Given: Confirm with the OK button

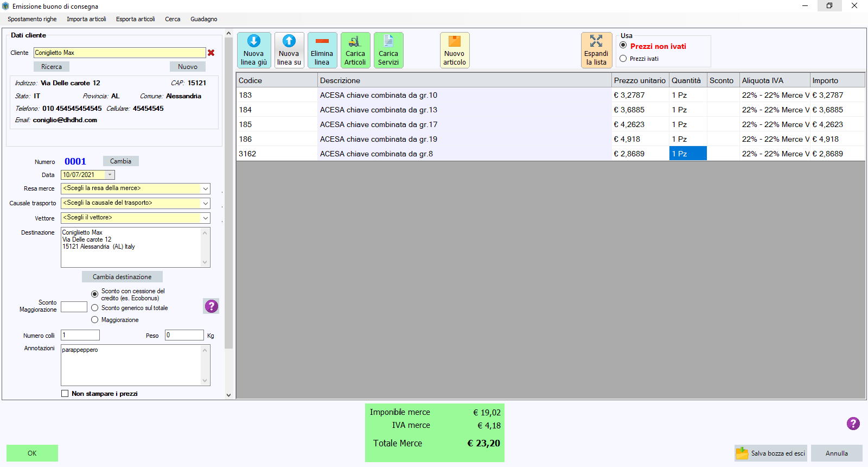Looking at the screenshot, I should 32,453.
